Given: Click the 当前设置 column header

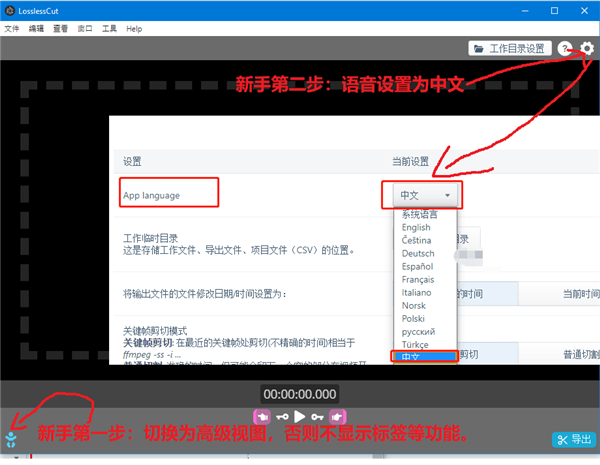Looking at the screenshot, I should click(x=410, y=162).
